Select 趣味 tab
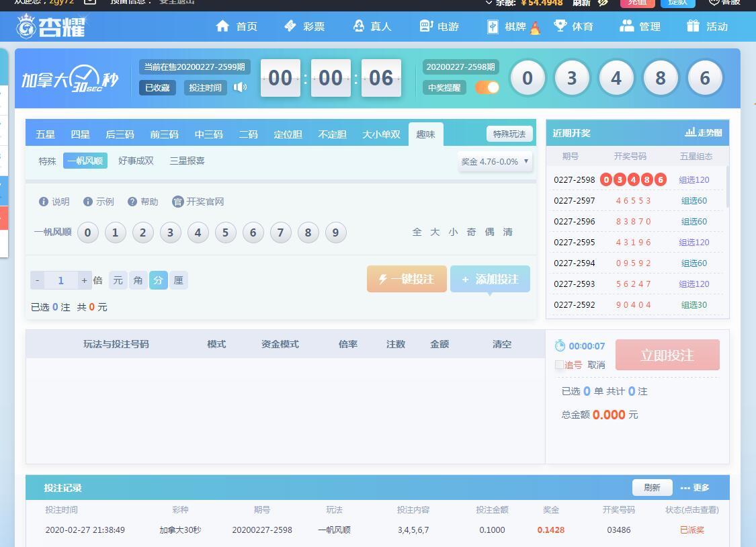This screenshot has height=547, width=756. (426, 134)
